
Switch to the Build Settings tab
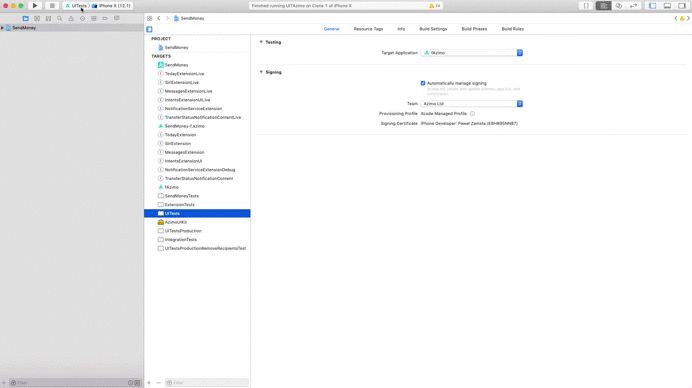coord(433,29)
